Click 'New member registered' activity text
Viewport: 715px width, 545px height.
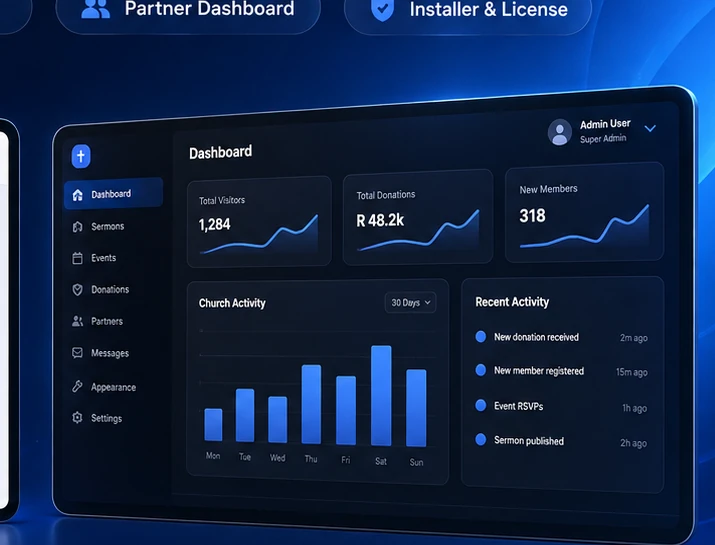pos(539,371)
